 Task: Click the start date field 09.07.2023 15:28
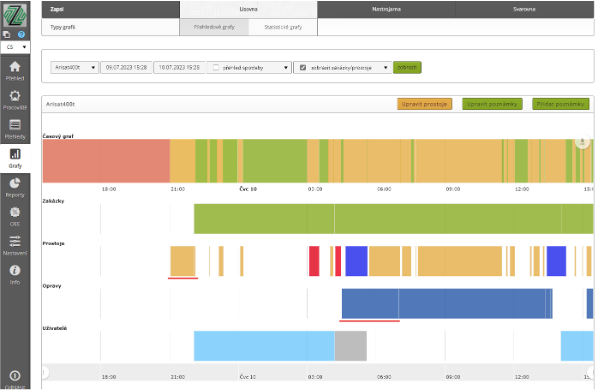pos(126,67)
